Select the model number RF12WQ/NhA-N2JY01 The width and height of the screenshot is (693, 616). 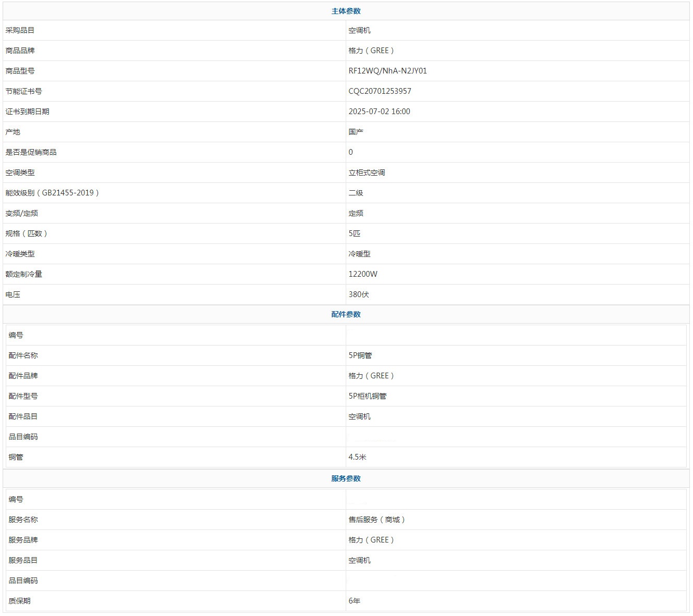387,71
